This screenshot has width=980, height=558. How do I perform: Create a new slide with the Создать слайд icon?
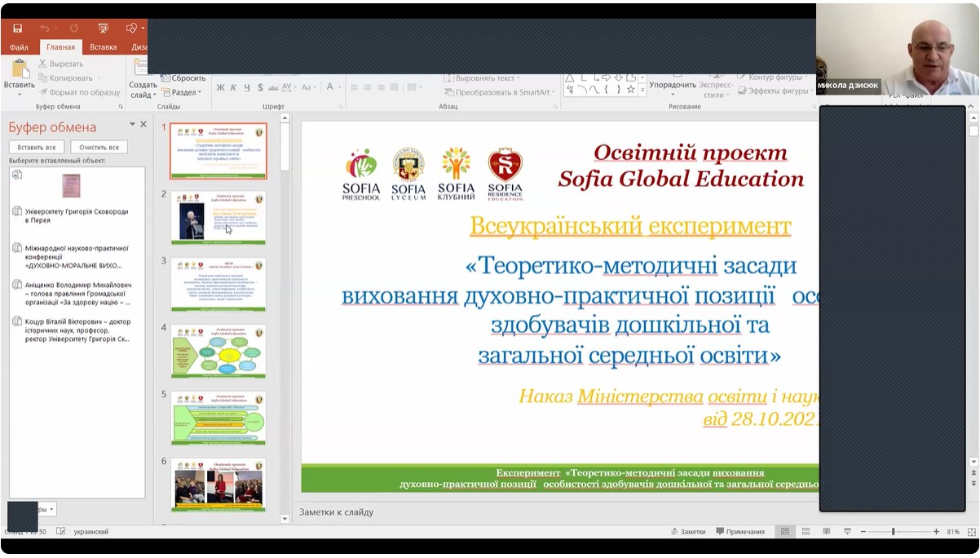coord(143,69)
